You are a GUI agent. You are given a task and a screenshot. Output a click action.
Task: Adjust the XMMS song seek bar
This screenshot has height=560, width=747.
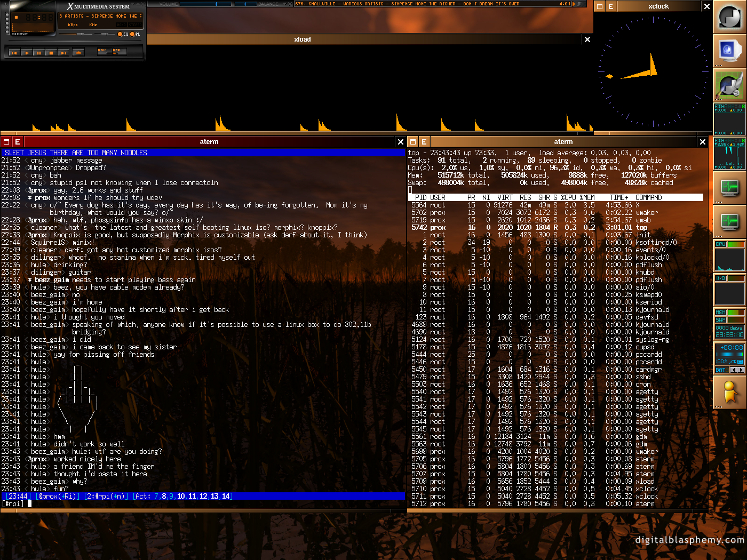pyautogui.click(x=75, y=41)
